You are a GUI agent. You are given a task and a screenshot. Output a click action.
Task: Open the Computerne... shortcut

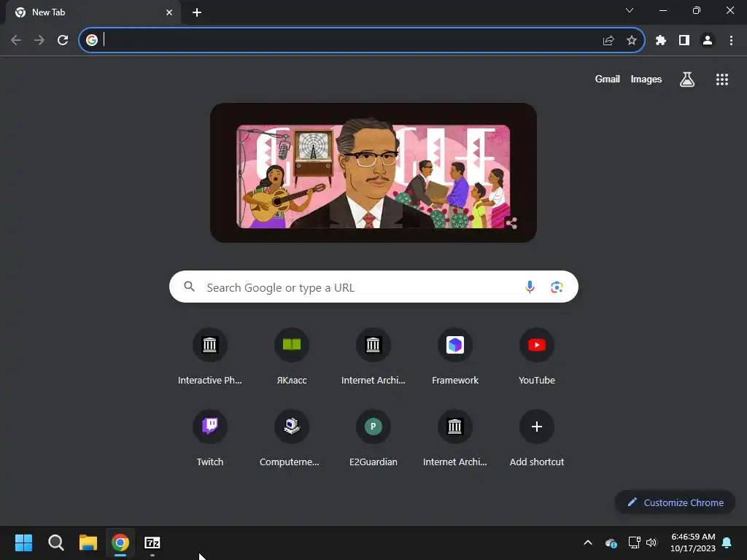coord(292,437)
